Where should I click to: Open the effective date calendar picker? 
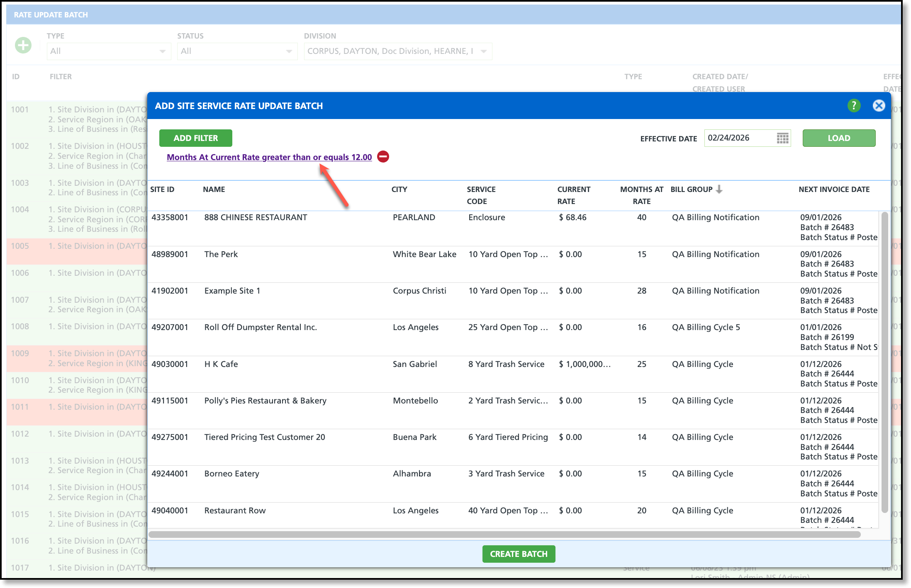[x=782, y=138]
